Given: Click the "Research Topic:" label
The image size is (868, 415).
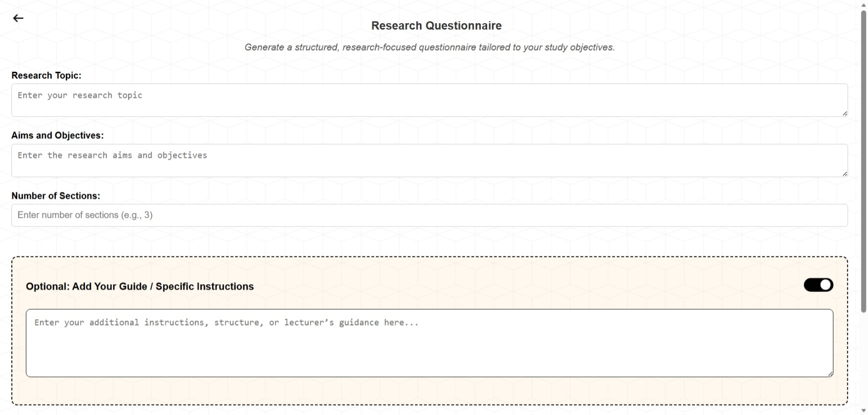Looking at the screenshot, I should tap(46, 76).
